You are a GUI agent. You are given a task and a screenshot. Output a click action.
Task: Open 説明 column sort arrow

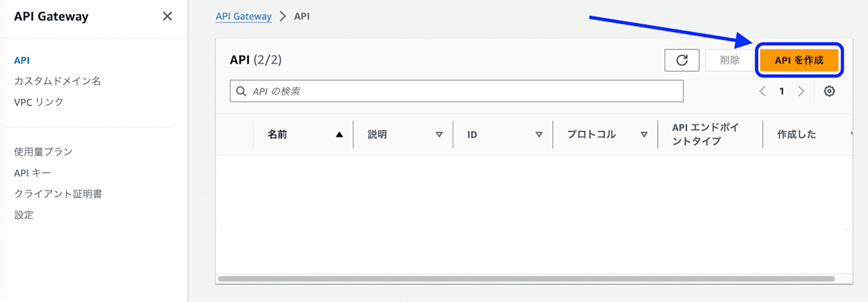[439, 135]
